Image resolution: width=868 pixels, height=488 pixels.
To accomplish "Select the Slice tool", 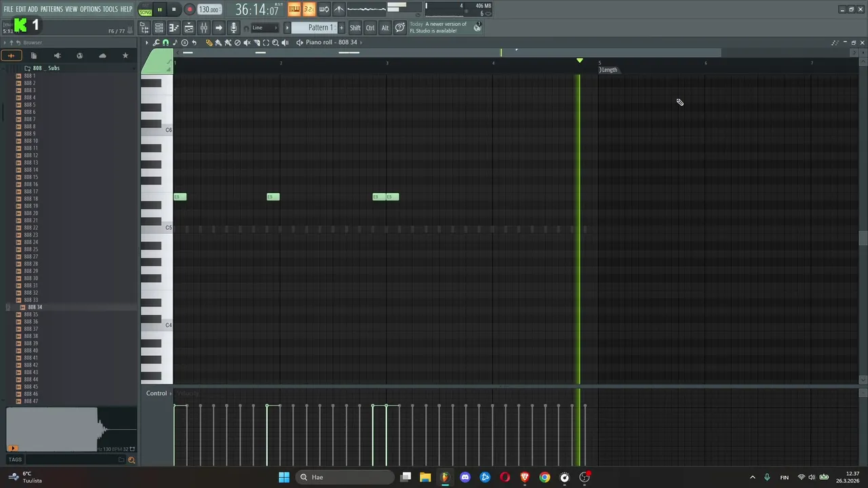I will (x=256, y=43).
